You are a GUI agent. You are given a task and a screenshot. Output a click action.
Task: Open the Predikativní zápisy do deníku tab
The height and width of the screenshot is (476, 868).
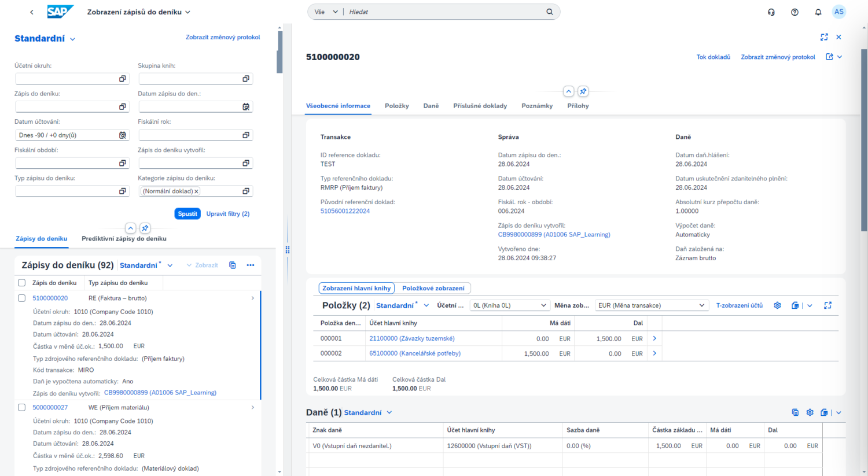(124, 239)
